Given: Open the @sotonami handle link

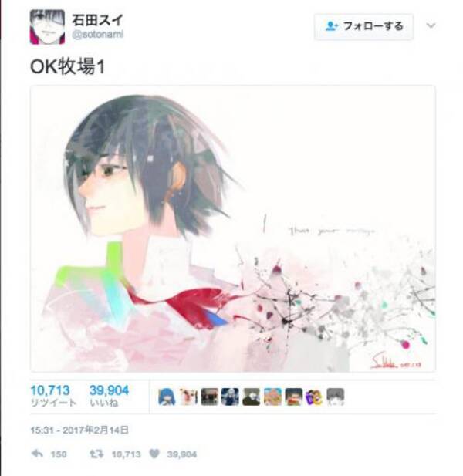Looking at the screenshot, I should coord(98,34).
